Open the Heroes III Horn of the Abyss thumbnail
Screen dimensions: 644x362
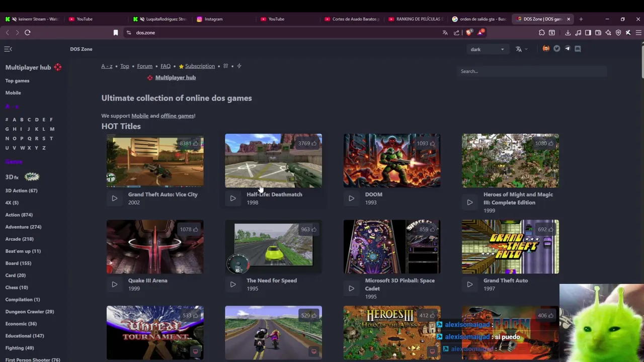[x=392, y=332]
